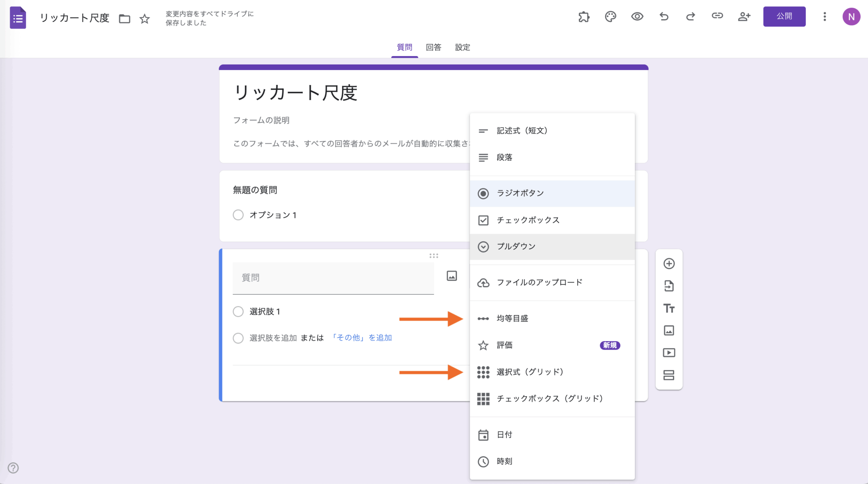Click the 選択肢を追加 radio circle

(x=238, y=338)
